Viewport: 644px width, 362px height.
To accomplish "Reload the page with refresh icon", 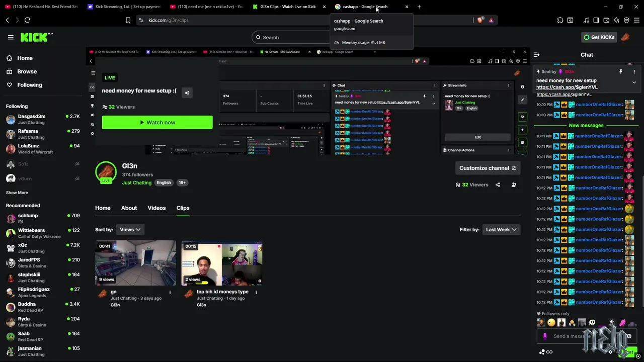I will (27, 20).
